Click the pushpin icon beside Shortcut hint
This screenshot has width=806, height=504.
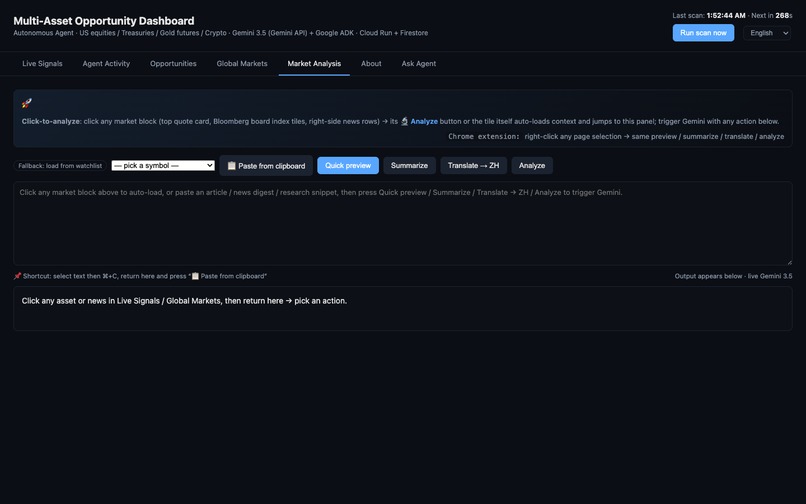point(17,276)
